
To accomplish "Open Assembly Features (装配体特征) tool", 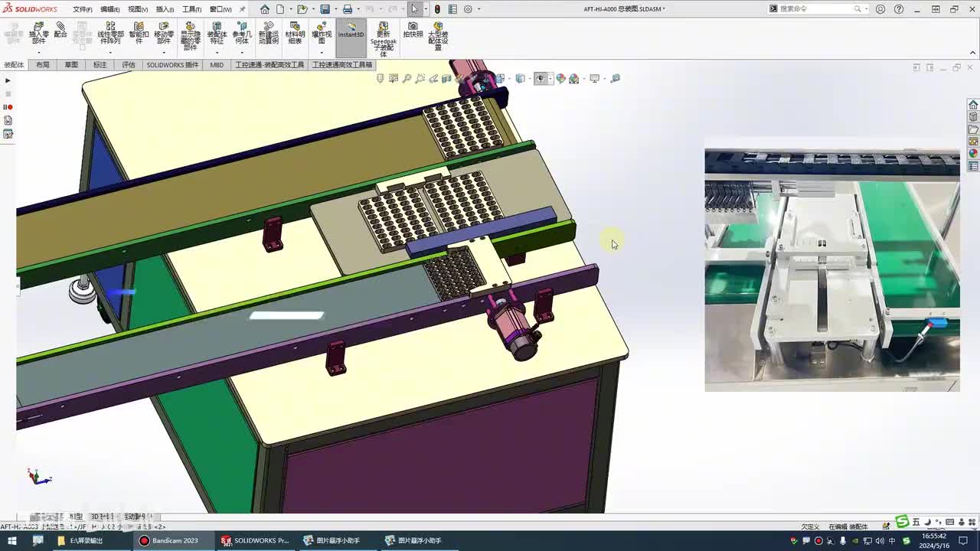I will pos(217,33).
